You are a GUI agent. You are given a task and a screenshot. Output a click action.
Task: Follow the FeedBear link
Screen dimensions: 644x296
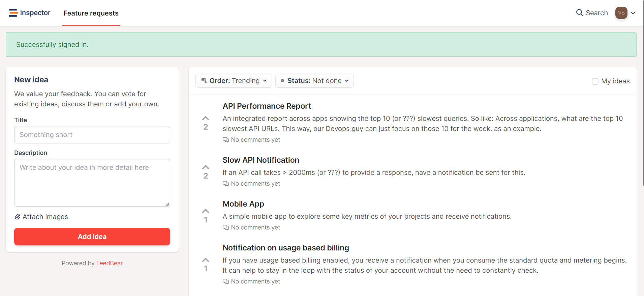pos(110,263)
